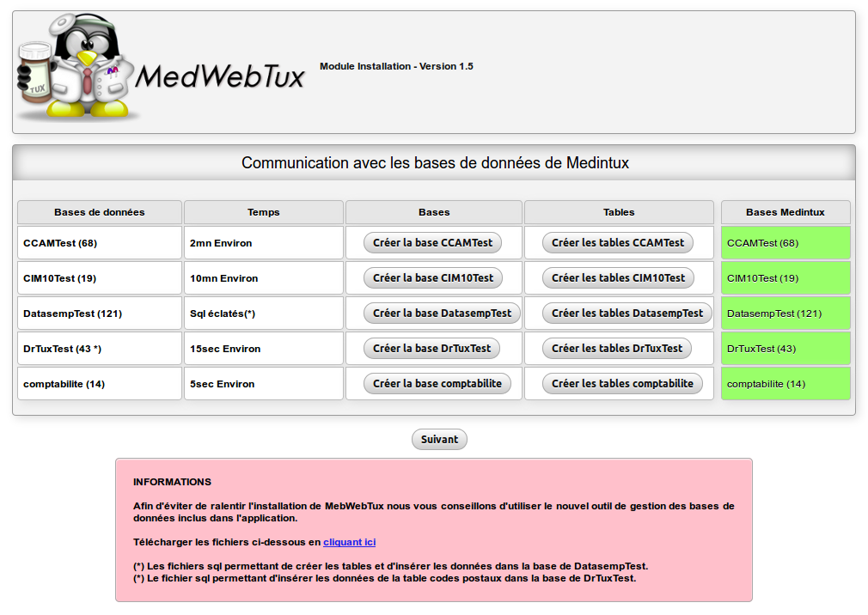This screenshot has height=615, width=868.
Task: Select the green DatasempTest (121) status cell
Action: [x=785, y=314]
